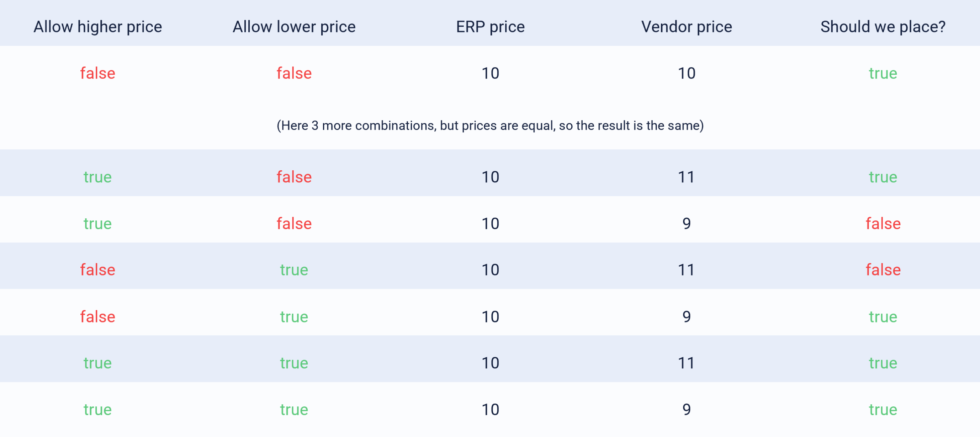Click "Should we place?" false beside Vendor price 9
This screenshot has height=437, width=980.
(x=883, y=224)
